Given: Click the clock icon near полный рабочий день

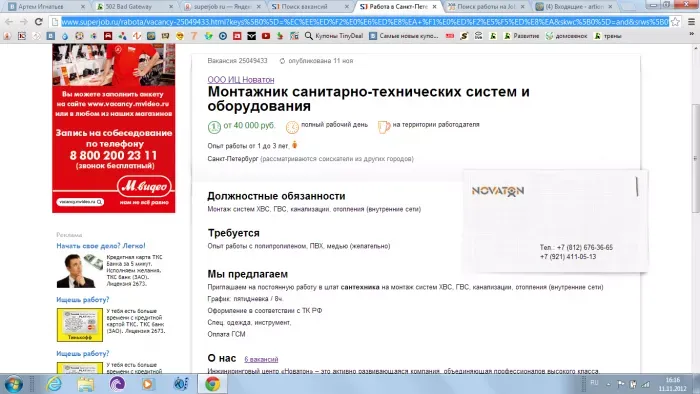Looking at the screenshot, I should point(292,127).
